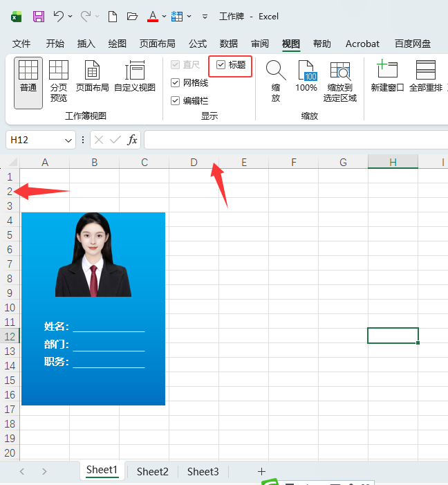Click the add new sheet plus button
Viewport: 448px width, 485px height.
(x=261, y=471)
